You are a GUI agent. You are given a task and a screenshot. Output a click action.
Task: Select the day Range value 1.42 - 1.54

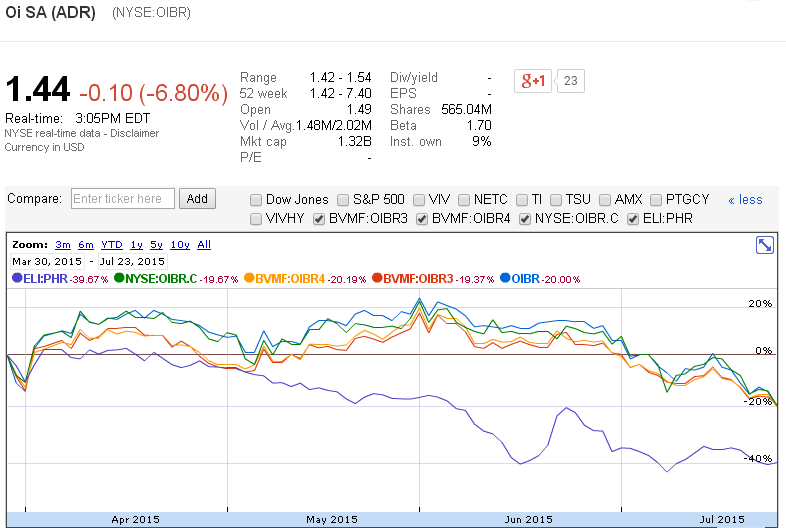[340, 77]
